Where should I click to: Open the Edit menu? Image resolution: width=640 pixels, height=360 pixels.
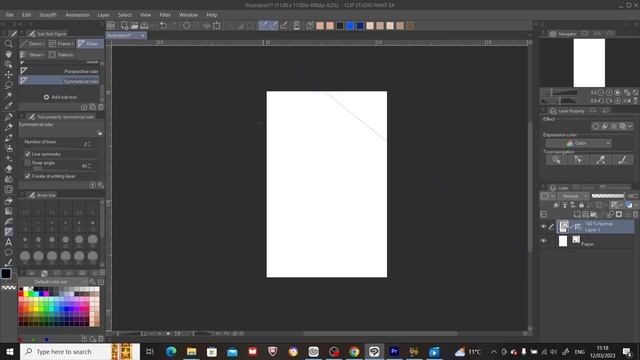[x=27, y=15]
